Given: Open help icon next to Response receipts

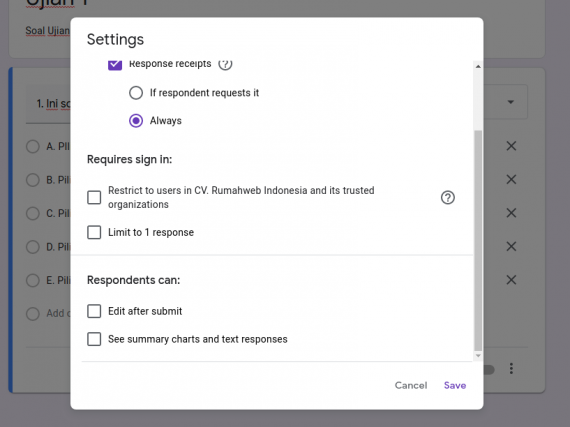Looking at the screenshot, I should point(225,64).
